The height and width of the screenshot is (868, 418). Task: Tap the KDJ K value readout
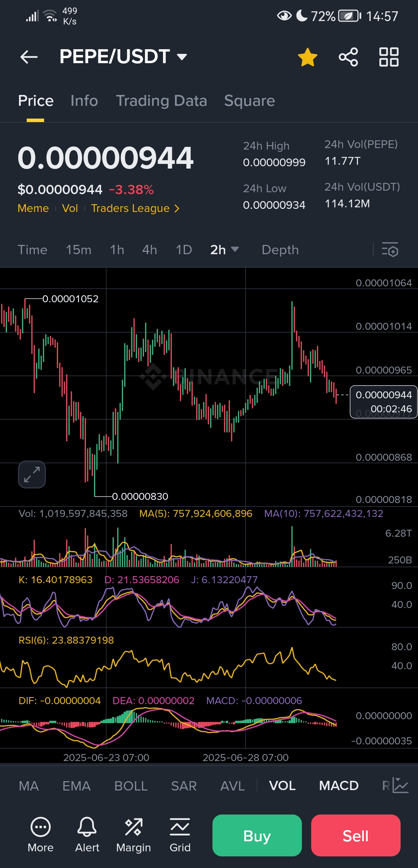coord(55,580)
